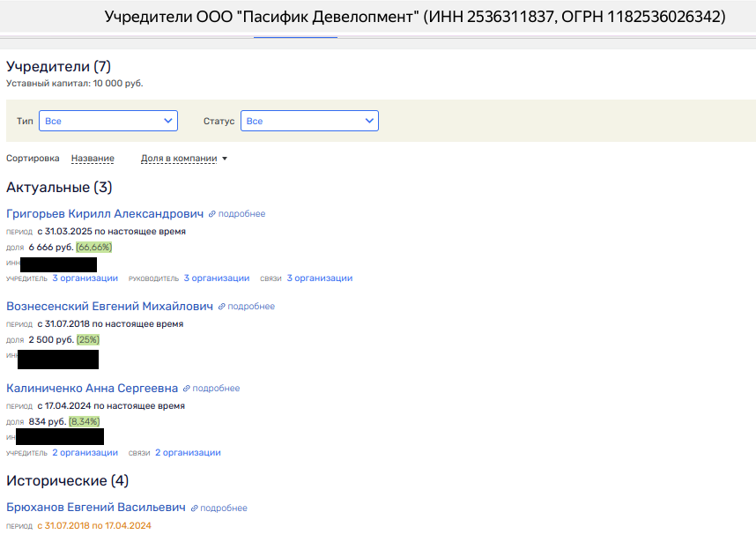Open Калиниченко Анна Сергеевна profile
Screen dimensions: 756x534
pos(93,389)
